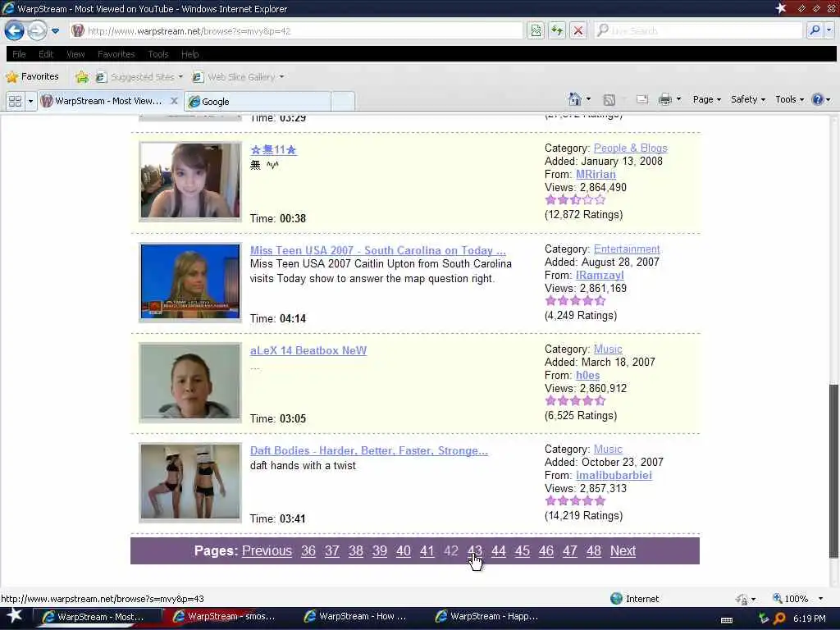The width and height of the screenshot is (840, 630).
Task: Open the search provider dropdown arrow
Action: pyautogui.click(x=829, y=30)
